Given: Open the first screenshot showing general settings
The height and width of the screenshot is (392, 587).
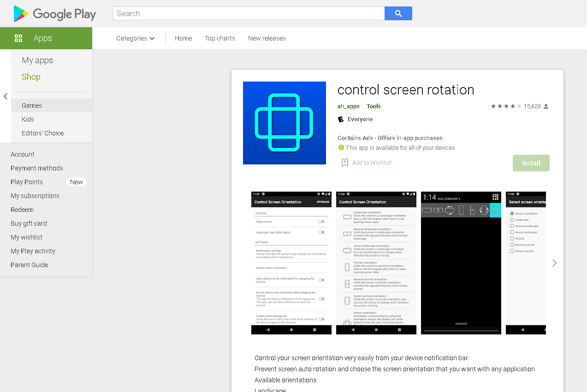Looking at the screenshot, I should click(x=291, y=263).
